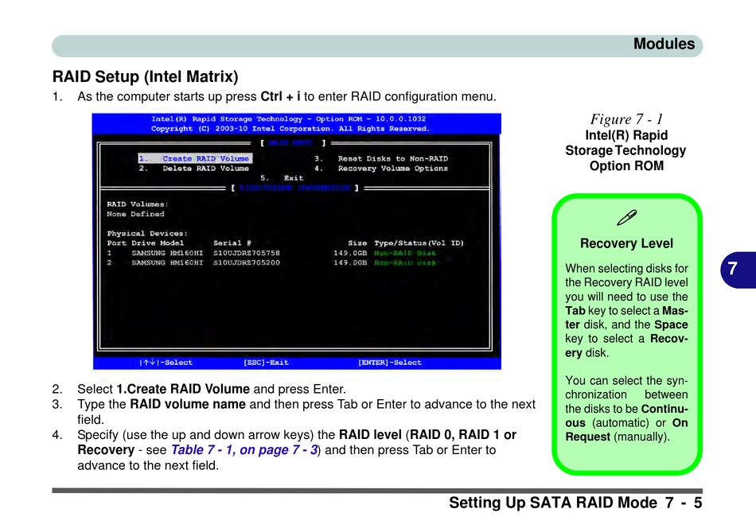Select Create RAID Volume menu option
Screen dimensions: 756x532
point(194,158)
